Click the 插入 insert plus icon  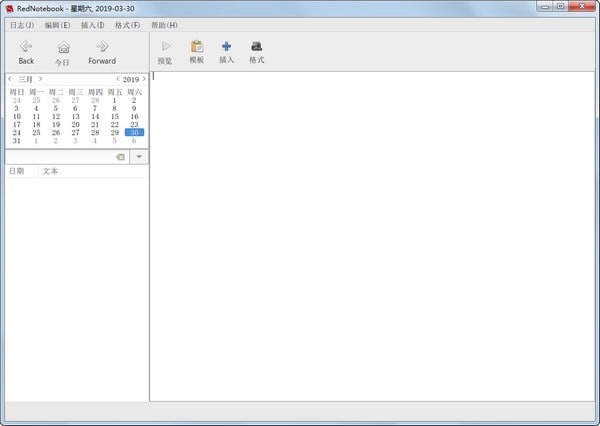click(x=226, y=46)
